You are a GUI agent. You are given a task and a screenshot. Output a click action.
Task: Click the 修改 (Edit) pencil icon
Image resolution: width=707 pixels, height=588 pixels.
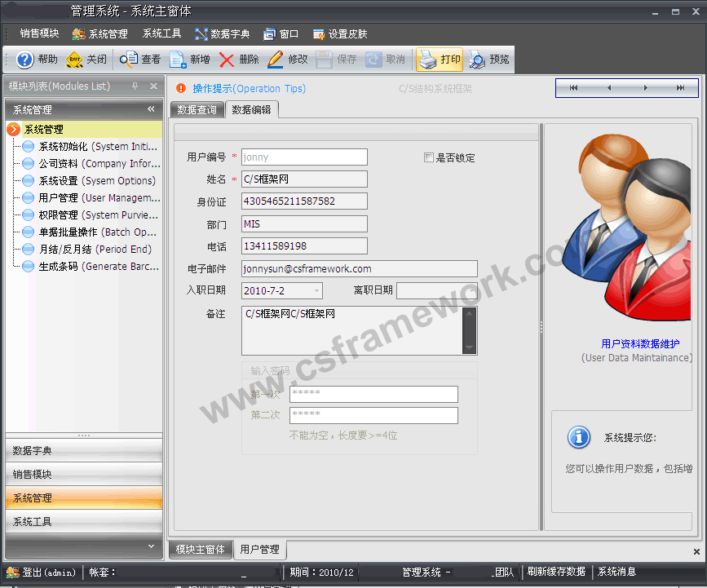pos(276,60)
